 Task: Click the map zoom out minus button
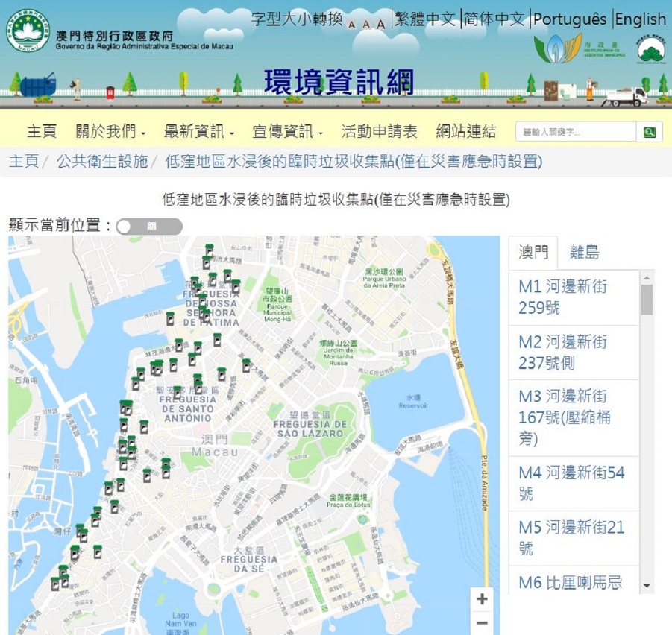click(x=482, y=623)
